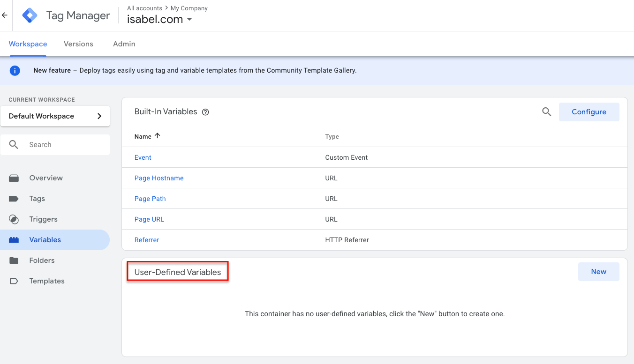634x364 pixels.
Task: Go to Overview in the sidebar
Action: 46,178
